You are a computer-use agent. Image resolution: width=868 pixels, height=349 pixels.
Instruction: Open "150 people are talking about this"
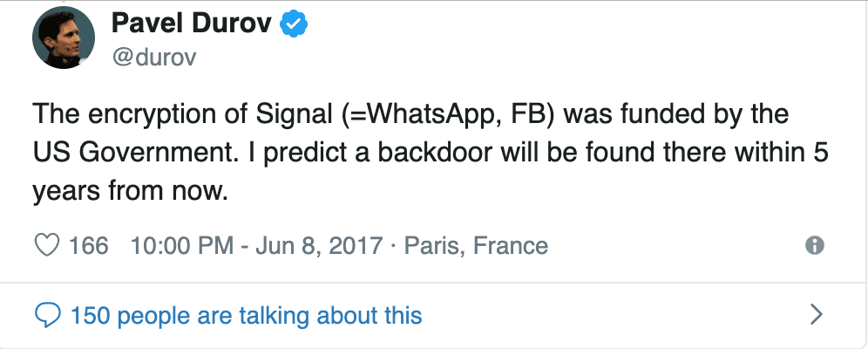pyautogui.click(x=247, y=314)
